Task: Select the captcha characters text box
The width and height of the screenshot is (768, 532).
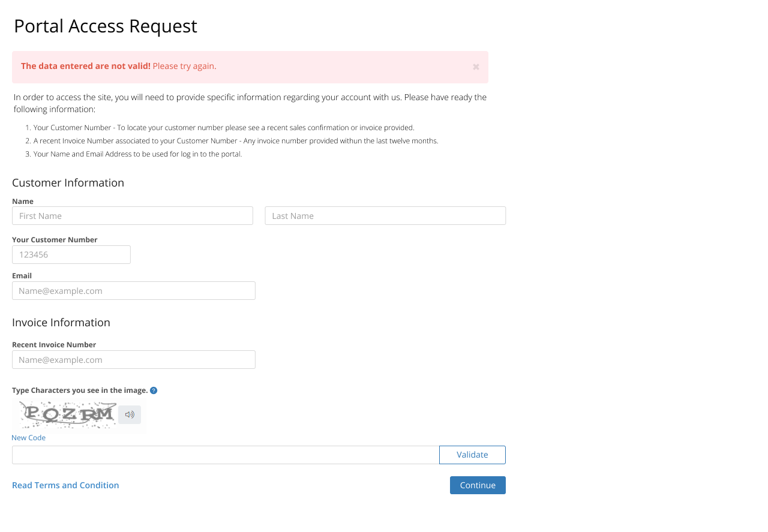Action: pyautogui.click(x=226, y=455)
